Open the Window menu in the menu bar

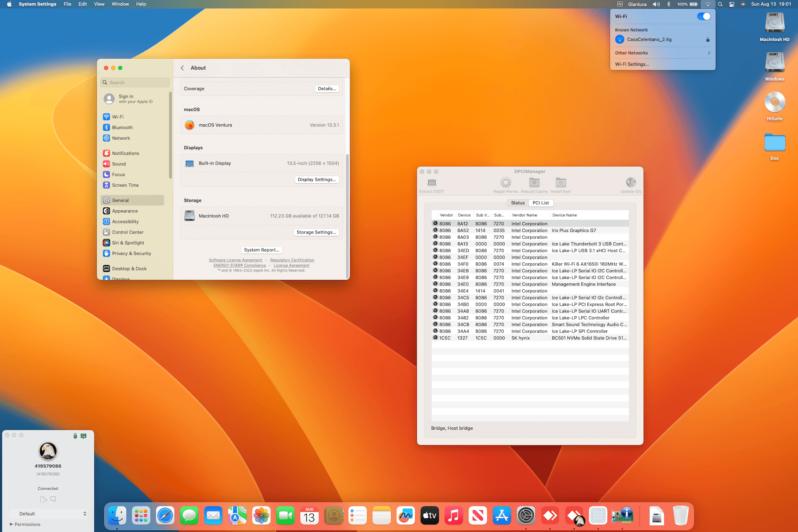coord(120,4)
